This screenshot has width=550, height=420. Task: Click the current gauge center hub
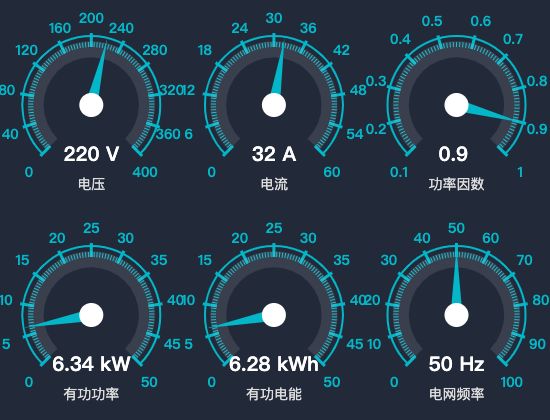(274, 105)
